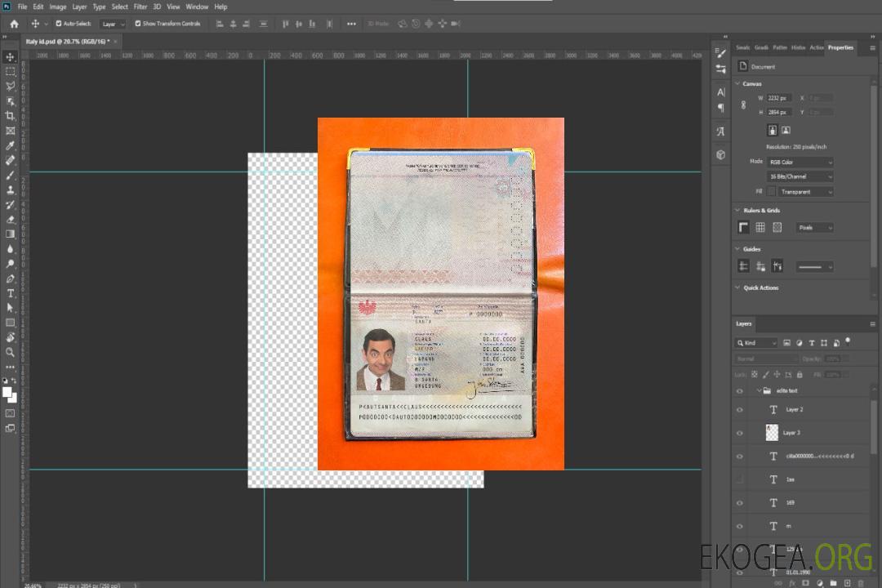
Task: Hide Layer 2 using its eye icon
Action: click(x=740, y=410)
